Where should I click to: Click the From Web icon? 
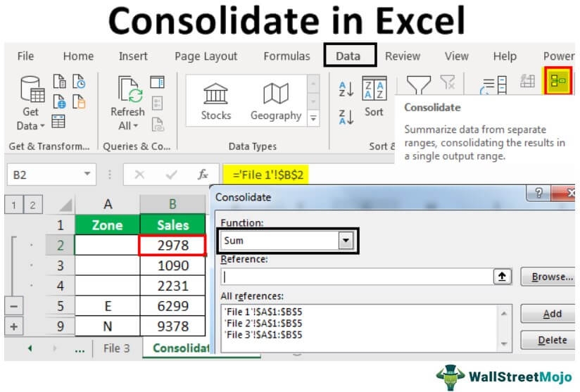(x=59, y=101)
